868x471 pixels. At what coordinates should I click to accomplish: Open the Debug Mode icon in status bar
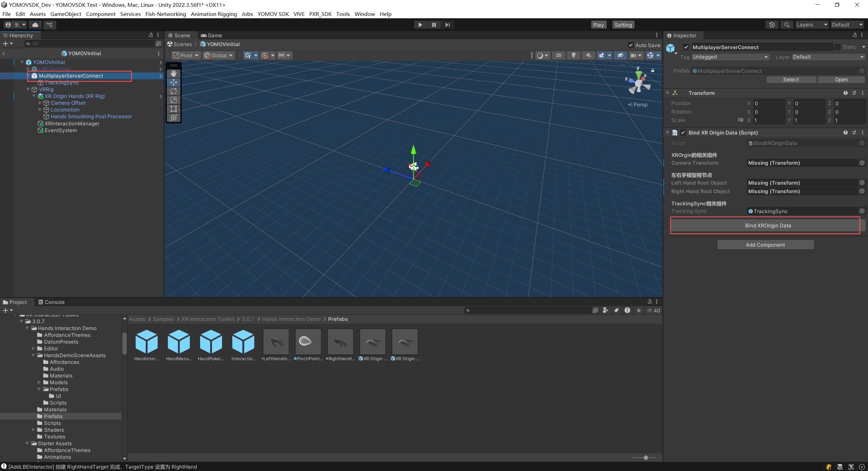[x=829, y=467]
